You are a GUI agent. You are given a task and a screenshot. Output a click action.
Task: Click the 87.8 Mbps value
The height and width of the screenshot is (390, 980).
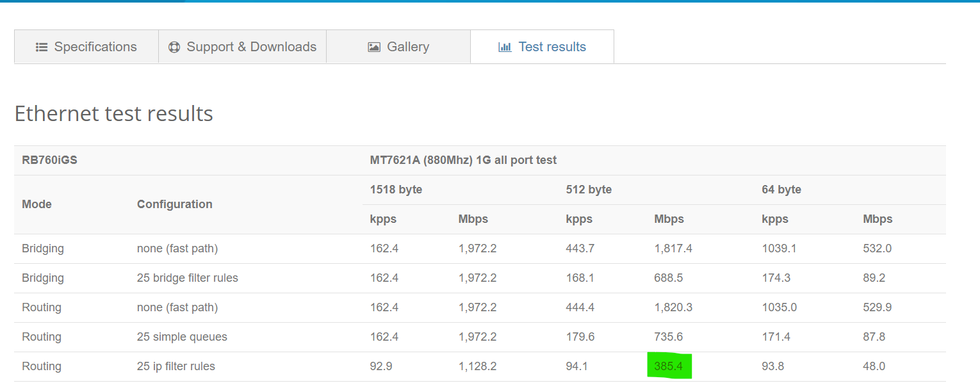[874, 337]
